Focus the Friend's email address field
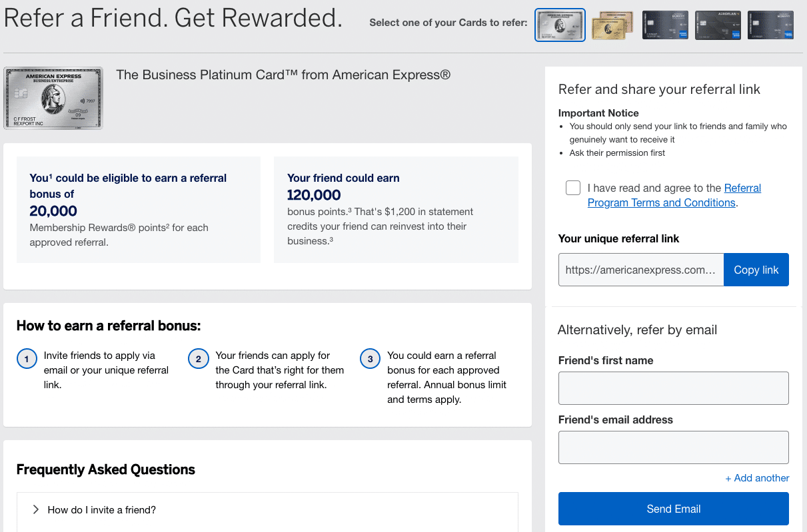Viewport: 807px width, 532px height. (x=673, y=447)
